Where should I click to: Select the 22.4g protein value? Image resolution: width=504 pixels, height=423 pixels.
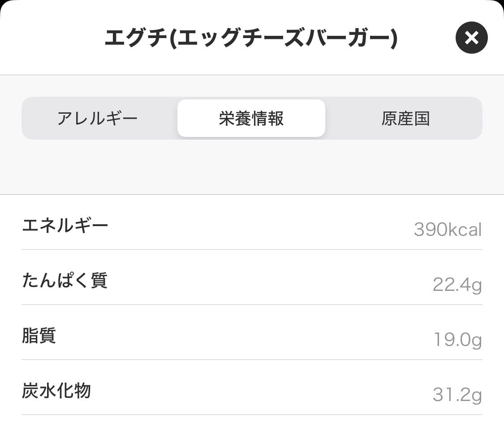pyautogui.click(x=457, y=285)
